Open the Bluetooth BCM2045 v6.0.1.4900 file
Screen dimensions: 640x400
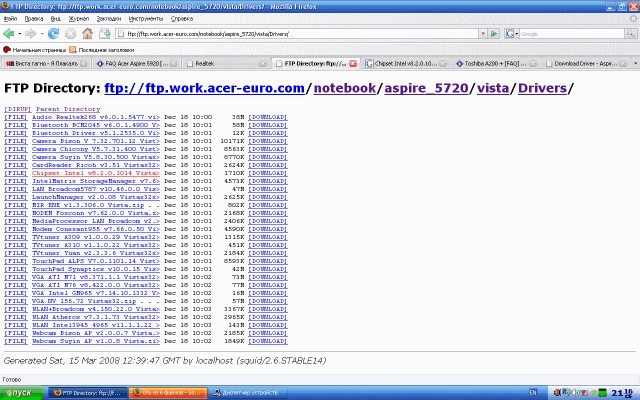click(96, 125)
